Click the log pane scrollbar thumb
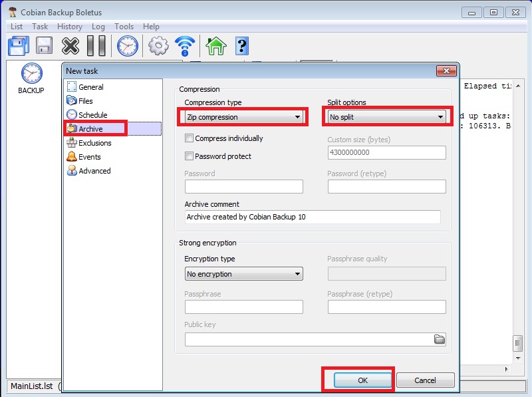This screenshot has height=397, width=532. point(517,343)
